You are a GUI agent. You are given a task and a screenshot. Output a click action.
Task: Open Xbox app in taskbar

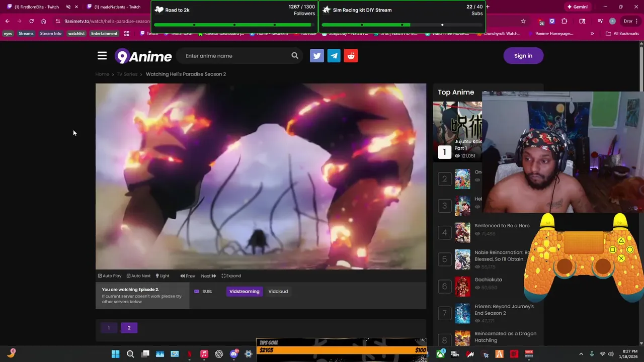pyautogui.click(x=440, y=354)
